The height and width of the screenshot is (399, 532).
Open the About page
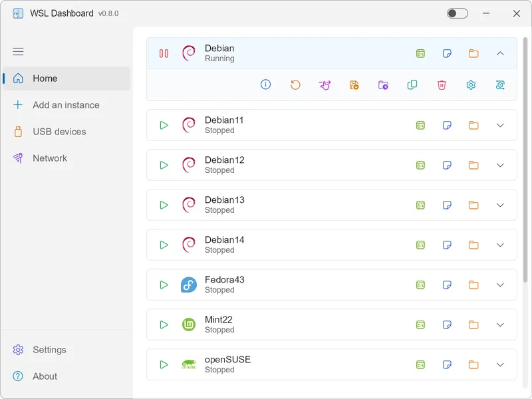click(66, 376)
